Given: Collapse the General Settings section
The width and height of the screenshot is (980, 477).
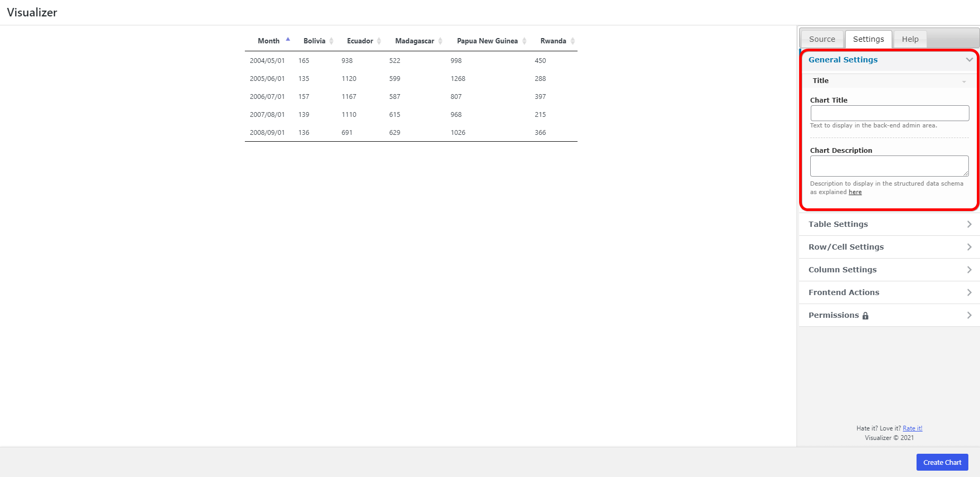Looking at the screenshot, I should coord(969,60).
